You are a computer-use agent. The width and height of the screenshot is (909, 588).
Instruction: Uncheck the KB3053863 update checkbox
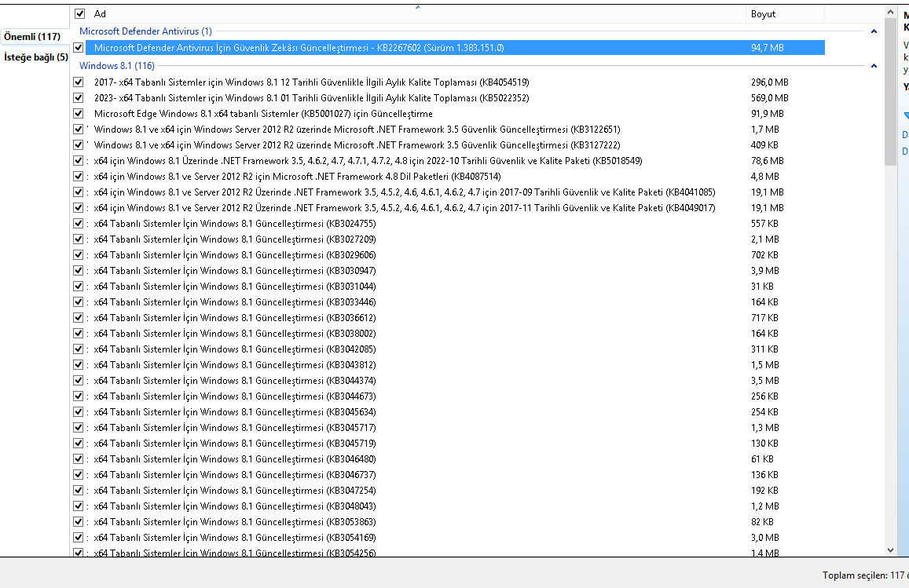pos(79,521)
